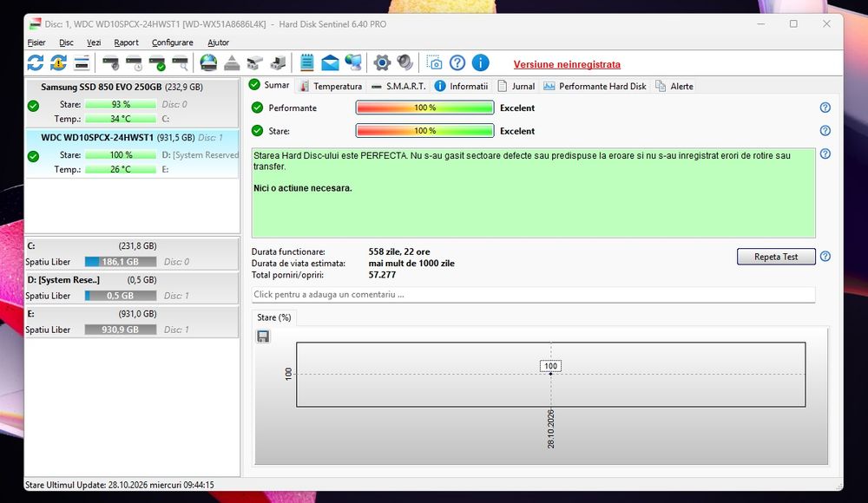Select the Stare (%) chart tab
Screen dimensions: 868x503
pos(274,317)
